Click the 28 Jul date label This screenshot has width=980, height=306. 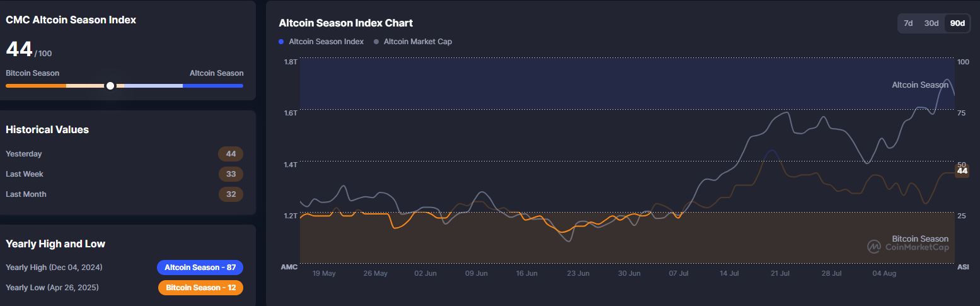point(832,274)
